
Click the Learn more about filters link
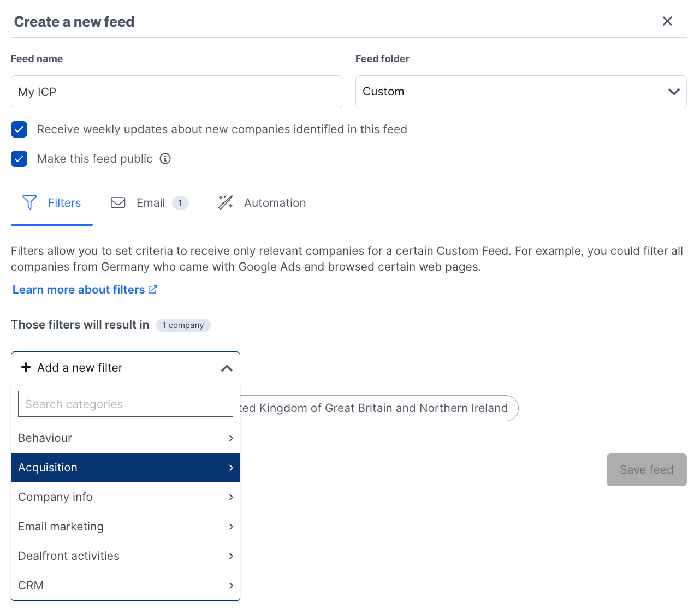(79, 289)
